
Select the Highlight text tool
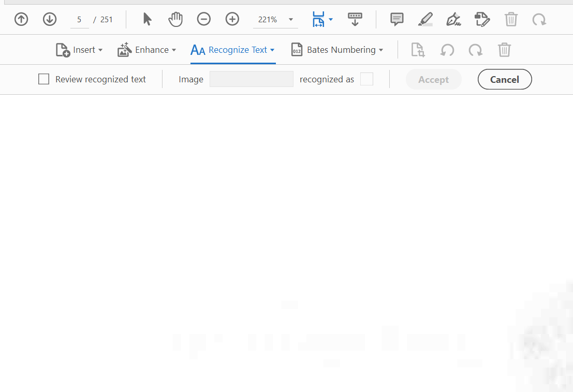pyautogui.click(x=425, y=19)
